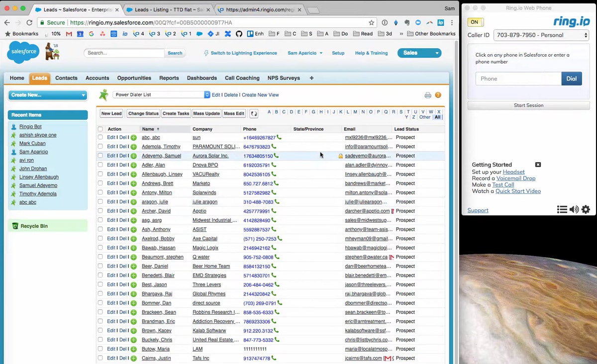Open the Other Bookmarks folder

click(431, 34)
